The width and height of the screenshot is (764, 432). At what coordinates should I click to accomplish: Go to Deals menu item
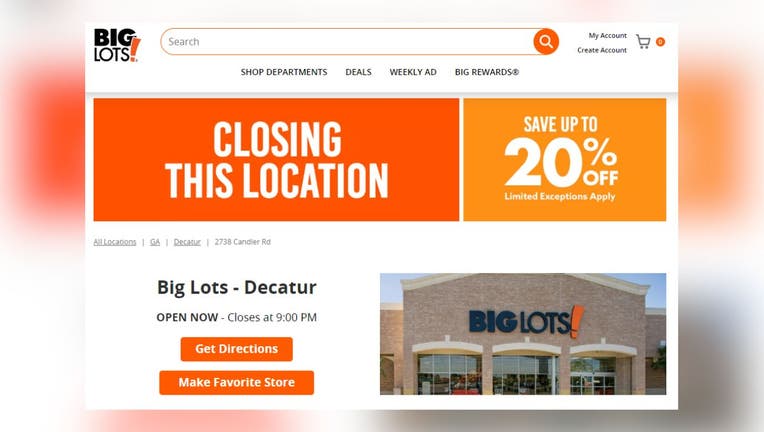coord(358,72)
